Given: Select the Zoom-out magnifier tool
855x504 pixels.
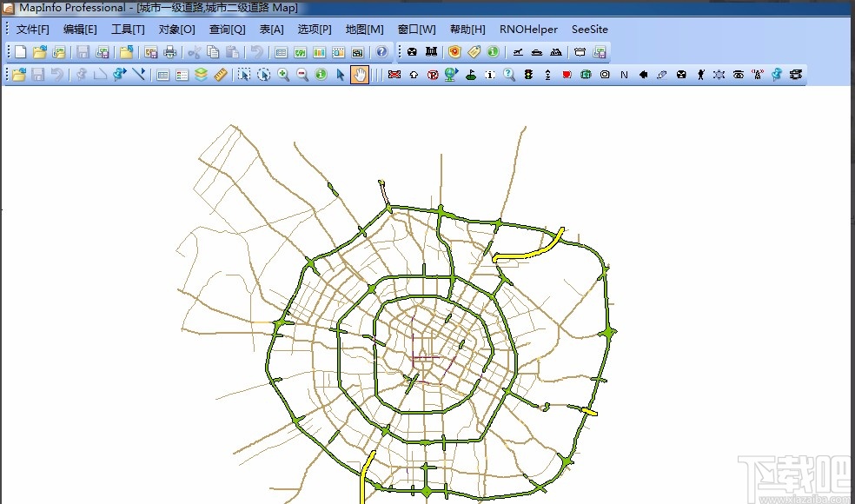Looking at the screenshot, I should [302, 74].
